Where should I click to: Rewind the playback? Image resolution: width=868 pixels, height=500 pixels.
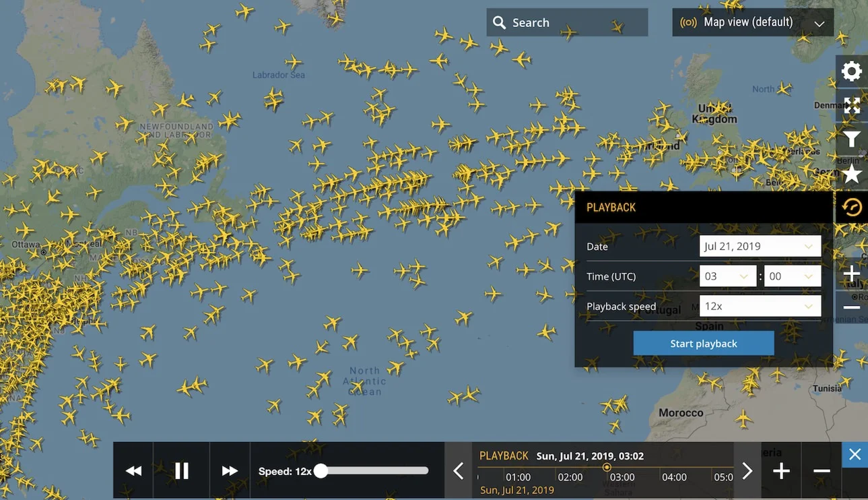(133, 471)
